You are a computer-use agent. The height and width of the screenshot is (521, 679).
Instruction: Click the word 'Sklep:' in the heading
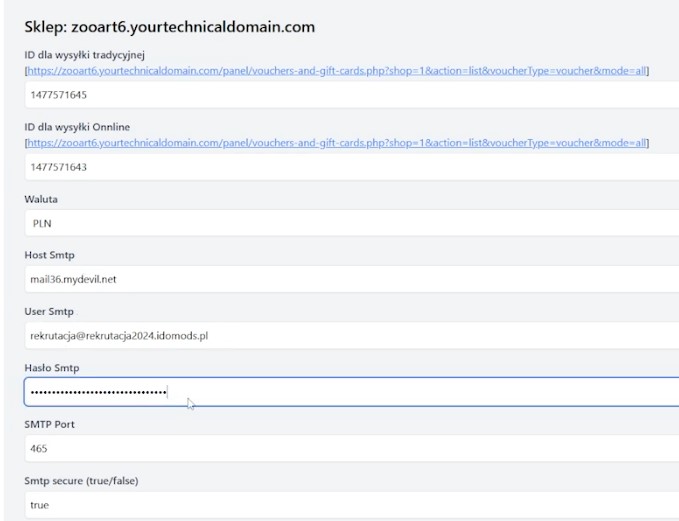(x=45, y=26)
